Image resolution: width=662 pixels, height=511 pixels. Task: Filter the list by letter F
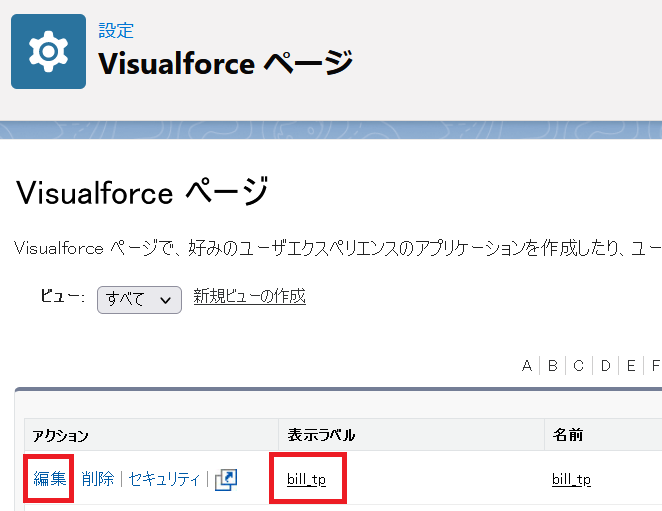pos(656,365)
